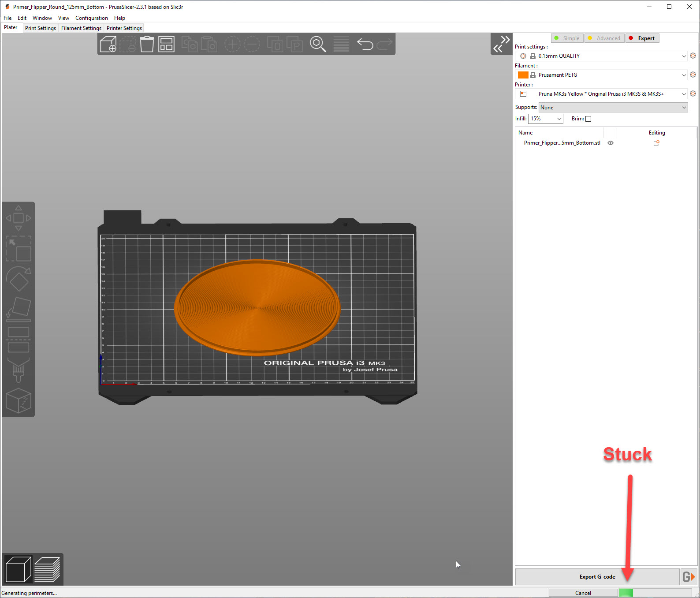
Task: Click the Add instance plus icon
Action: (x=232, y=44)
